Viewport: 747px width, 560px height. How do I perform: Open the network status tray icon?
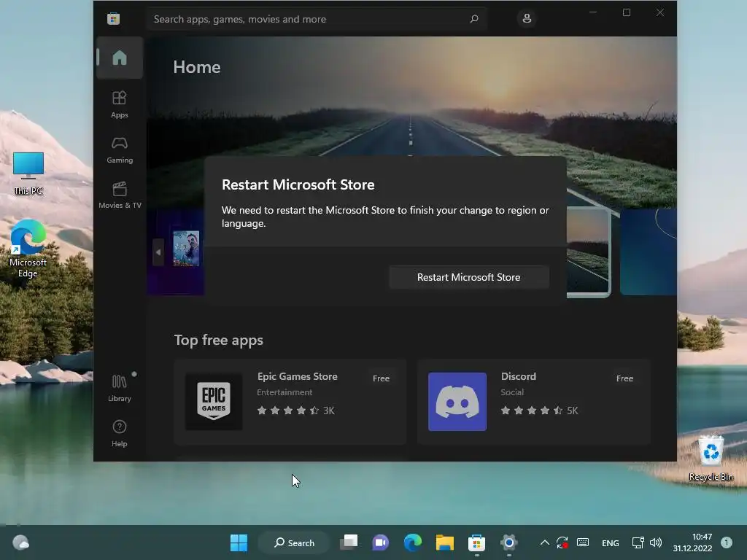pos(638,542)
